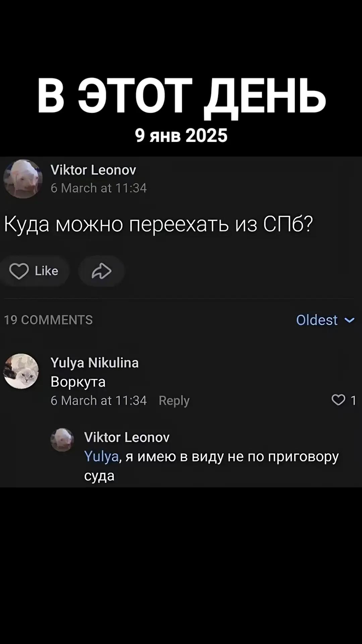The height and width of the screenshot is (644, 362).
Task: Open Viktor Leonov's name in the reply
Action: pos(127,437)
